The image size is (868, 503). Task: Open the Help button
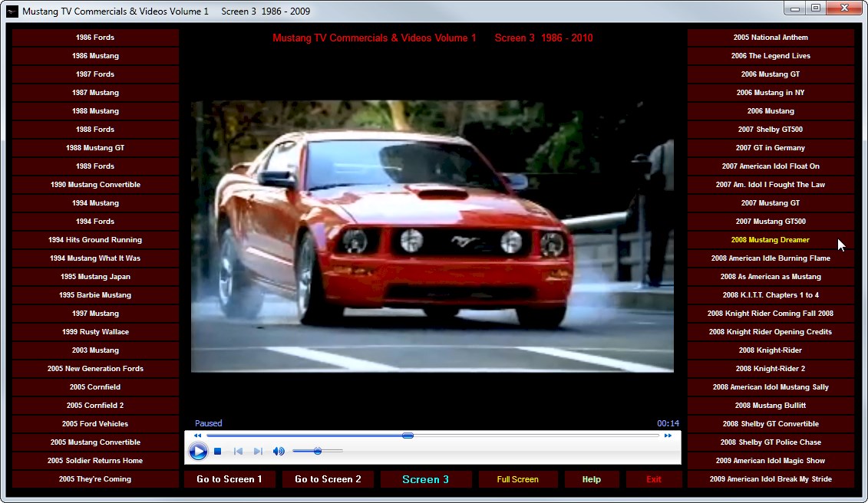click(591, 479)
